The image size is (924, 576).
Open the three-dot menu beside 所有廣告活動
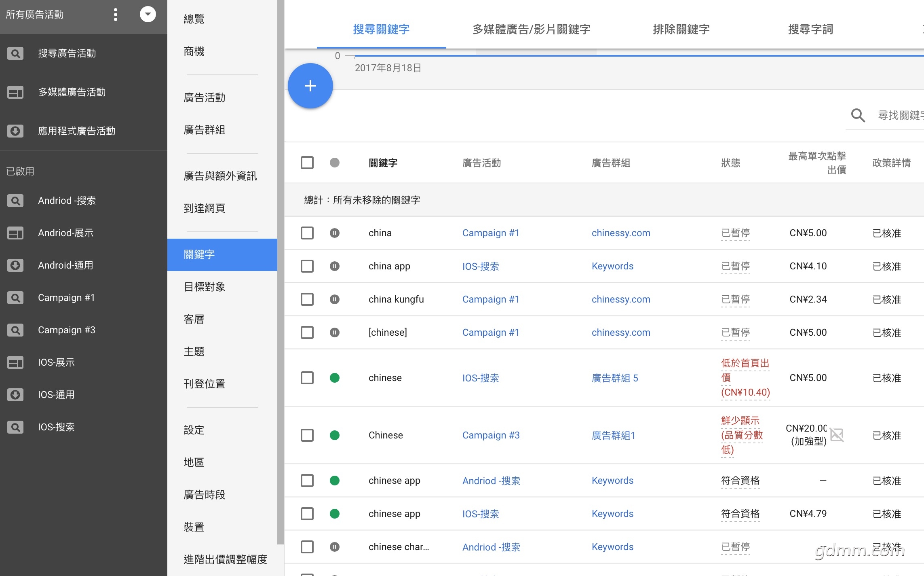(116, 15)
